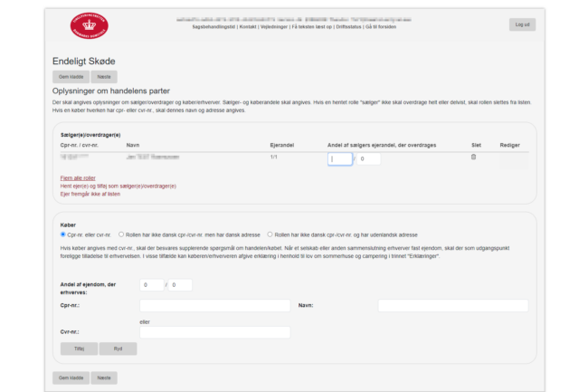Choose role without Danish cpr but Danish address
This screenshot has height=392, width=588.
[121, 234]
